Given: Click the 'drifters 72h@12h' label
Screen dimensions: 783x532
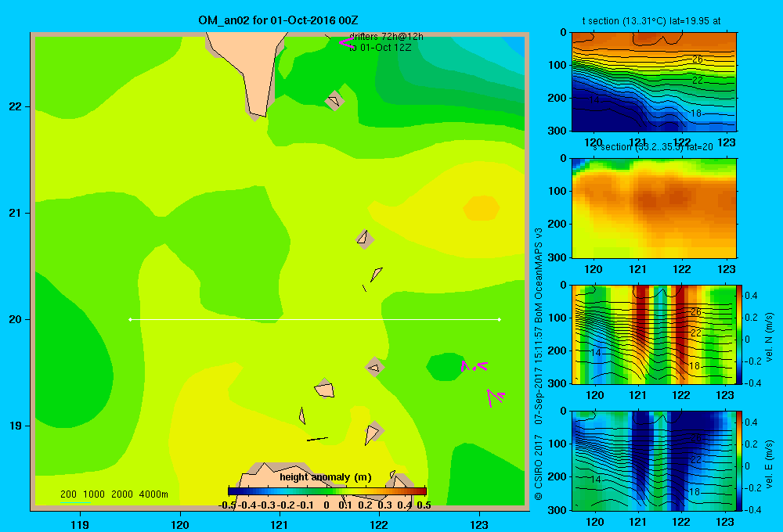Looking at the screenshot, I should pyautogui.click(x=386, y=37).
